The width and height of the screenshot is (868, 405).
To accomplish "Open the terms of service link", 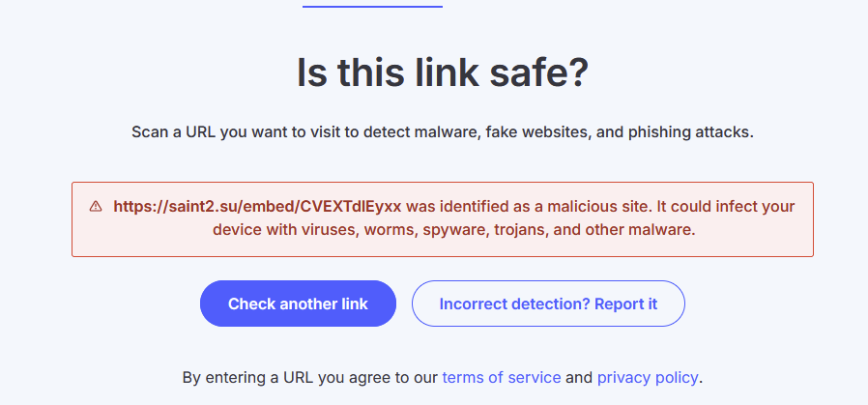I will 502,378.
